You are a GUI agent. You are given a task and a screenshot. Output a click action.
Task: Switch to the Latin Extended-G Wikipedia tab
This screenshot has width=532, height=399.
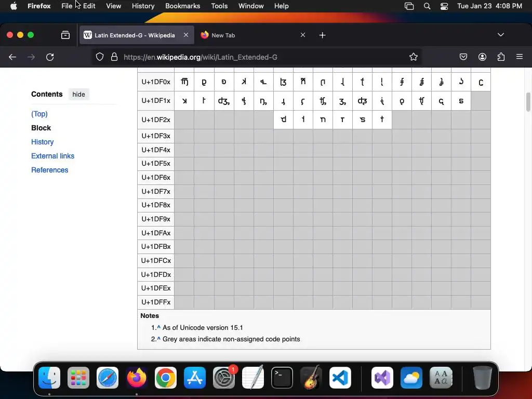click(x=137, y=35)
